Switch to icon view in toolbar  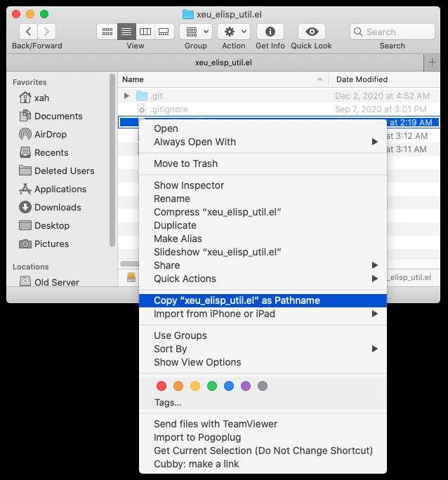(107, 32)
